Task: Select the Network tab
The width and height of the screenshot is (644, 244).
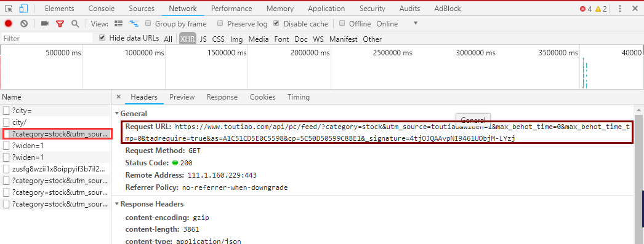Action: coord(183,9)
